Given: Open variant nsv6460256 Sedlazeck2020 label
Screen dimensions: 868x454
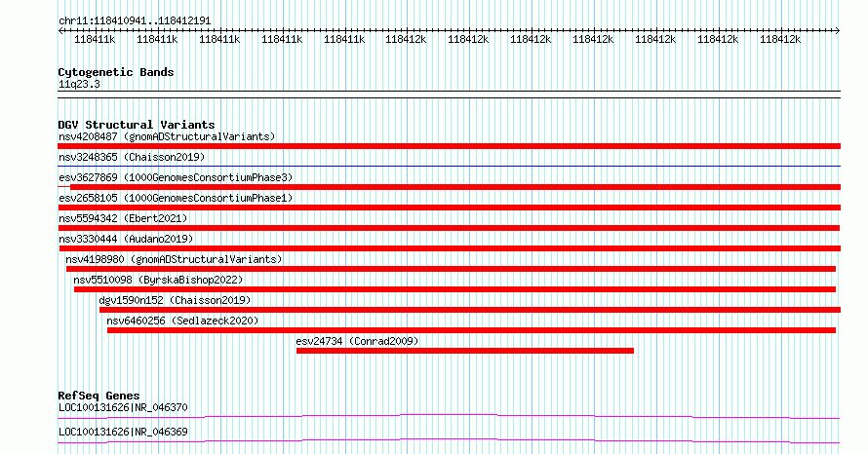Looking at the screenshot, I should [x=182, y=321].
